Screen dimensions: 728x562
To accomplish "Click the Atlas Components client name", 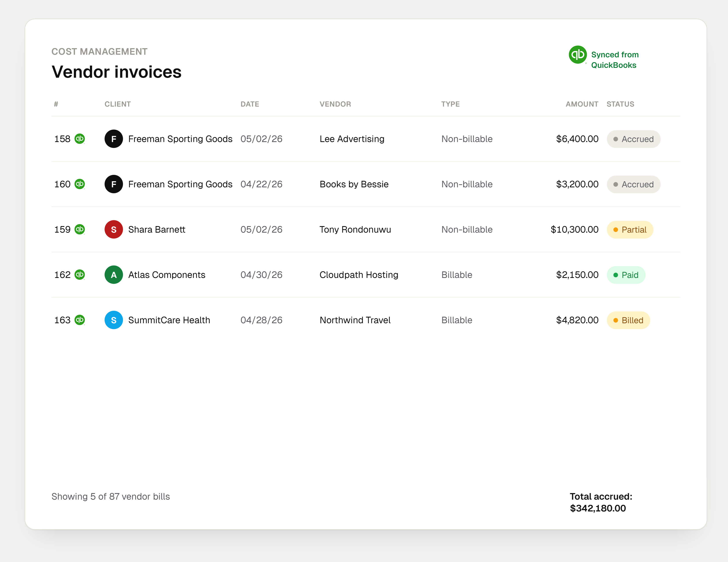I will (x=167, y=275).
